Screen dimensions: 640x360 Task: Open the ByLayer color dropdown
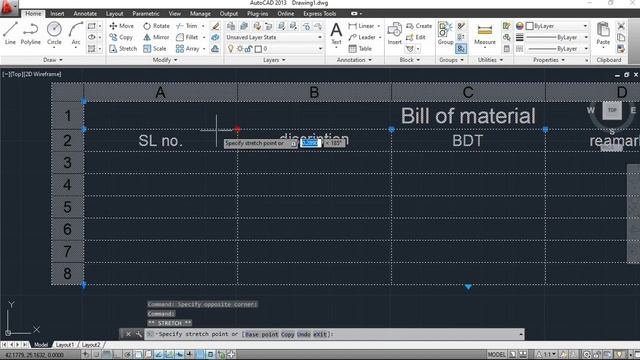coord(557,26)
